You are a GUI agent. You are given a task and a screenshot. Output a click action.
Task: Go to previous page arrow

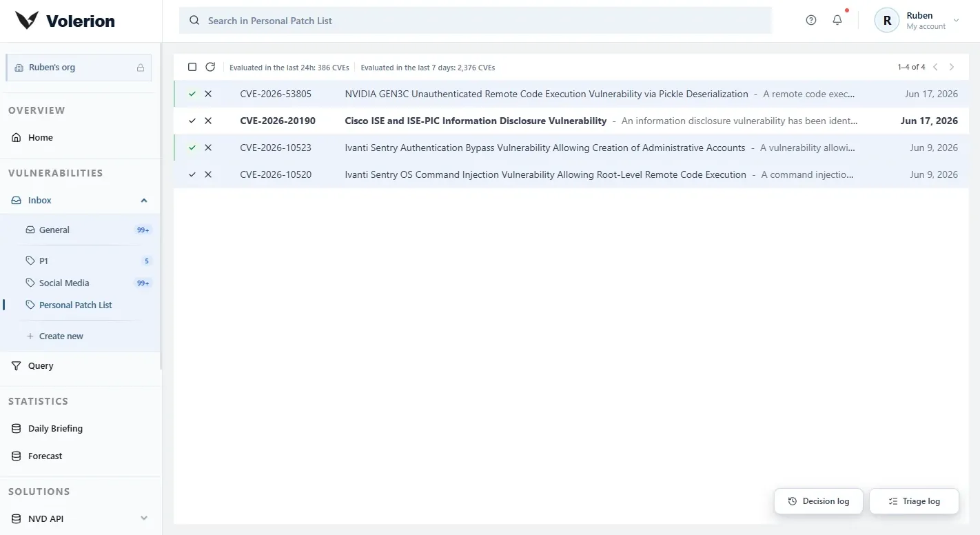pos(935,67)
